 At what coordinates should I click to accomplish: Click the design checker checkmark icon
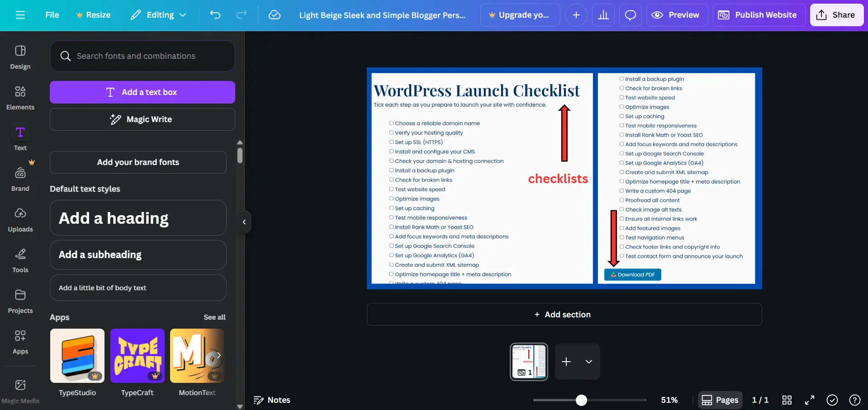pyautogui.click(x=832, y=400)
